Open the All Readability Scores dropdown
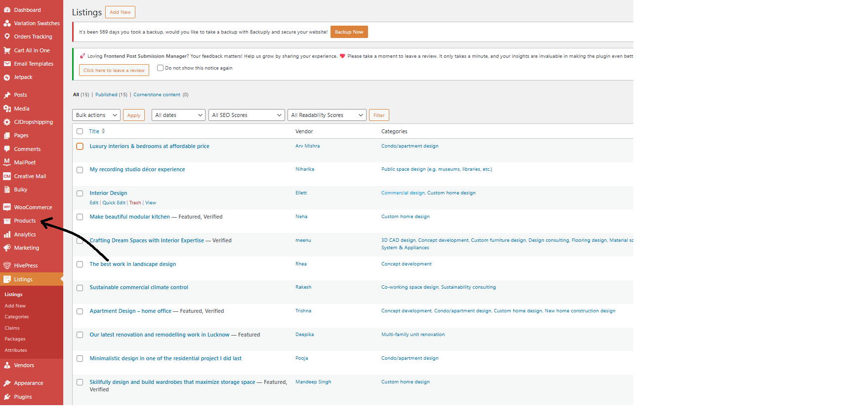Image resolution: width=868 pixels, height=415 pixels. coord(327,115)
